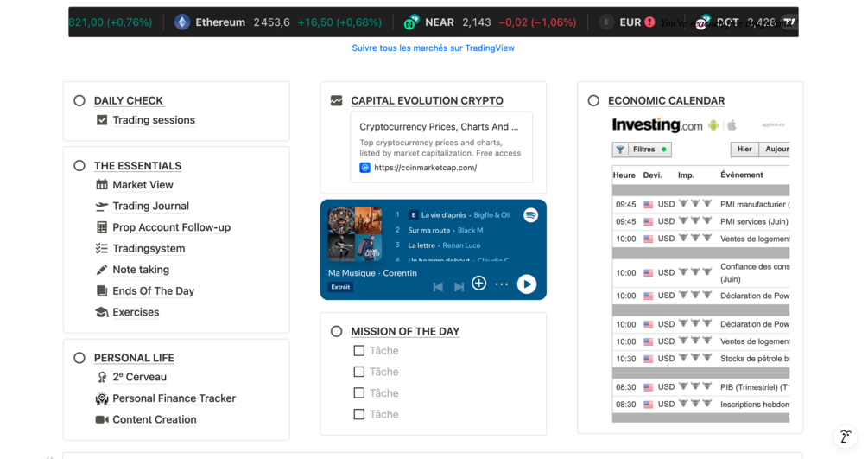Viewport: 868px width, 459px height.
Task: Open the Market View calendar icon
Action: pyautogui.click(x=101, y=185)
